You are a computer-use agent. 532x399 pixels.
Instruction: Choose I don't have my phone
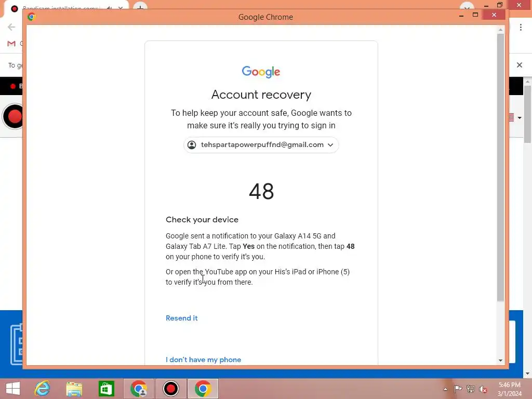(203, 360)
